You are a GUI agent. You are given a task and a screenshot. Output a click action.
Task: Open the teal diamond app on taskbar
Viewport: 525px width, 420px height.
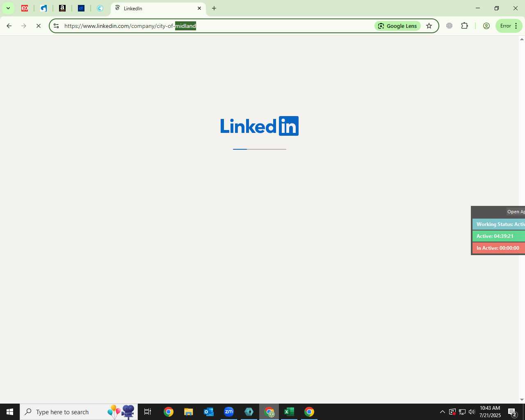pyautogui.click(x=249, y=412)
